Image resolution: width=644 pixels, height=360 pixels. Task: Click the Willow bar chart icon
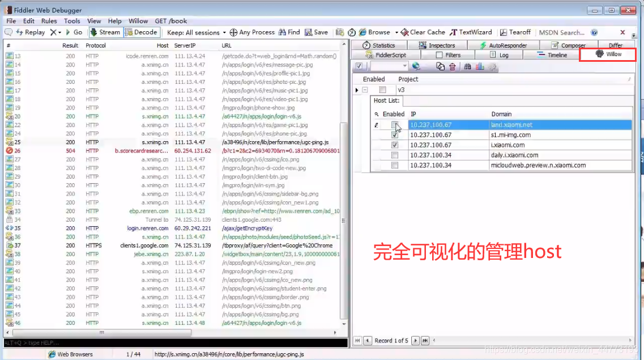click(x=480, y=66)
